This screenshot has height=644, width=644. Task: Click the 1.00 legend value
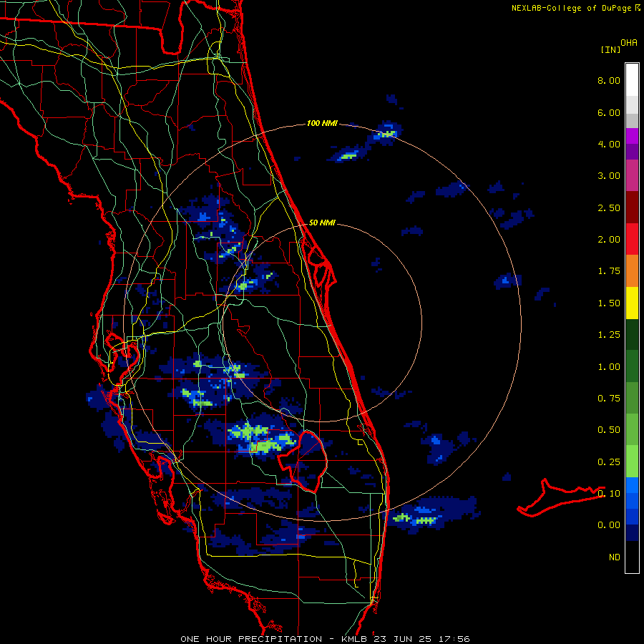pyautogui.click(x=609, y=367)
